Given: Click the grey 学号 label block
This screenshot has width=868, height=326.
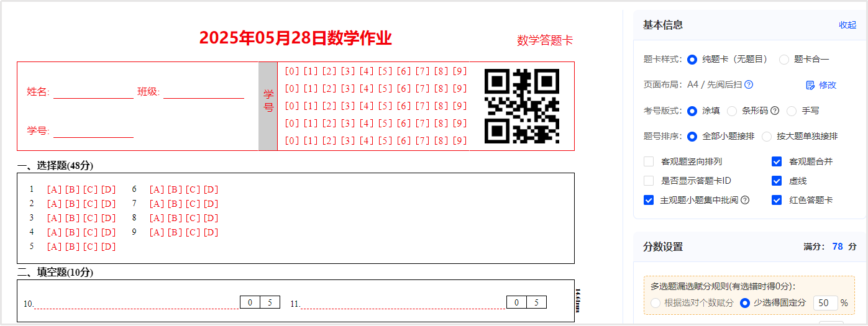Looking at the screenshot, I should tap(268, 106).
